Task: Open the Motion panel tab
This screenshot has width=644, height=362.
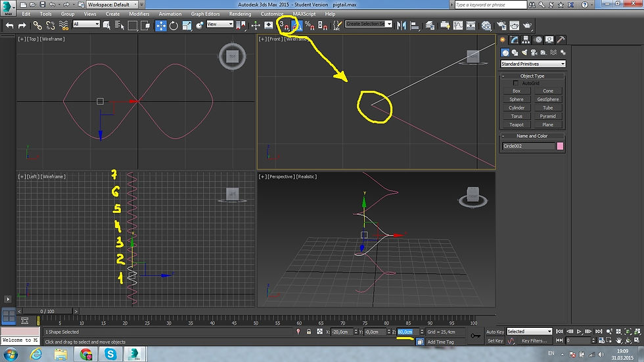Action: click(538, 39)
